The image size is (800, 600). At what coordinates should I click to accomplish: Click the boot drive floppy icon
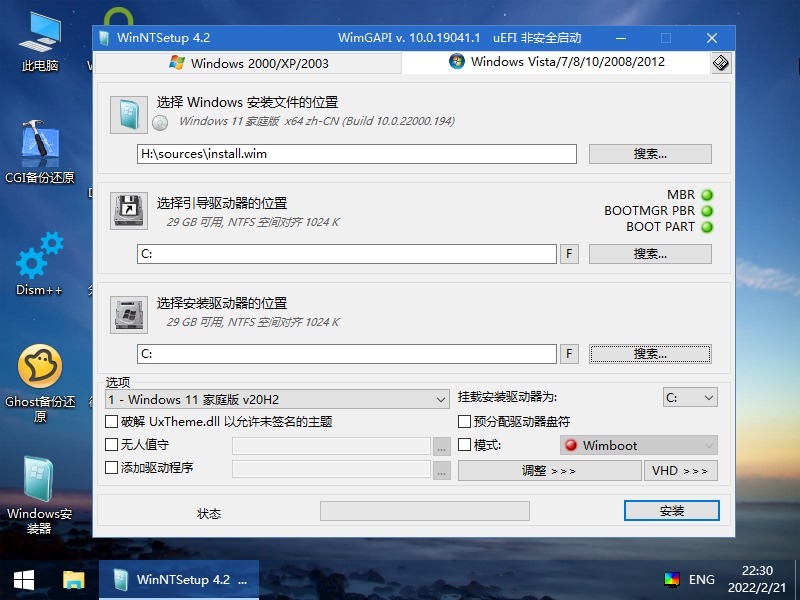[128, 211]
